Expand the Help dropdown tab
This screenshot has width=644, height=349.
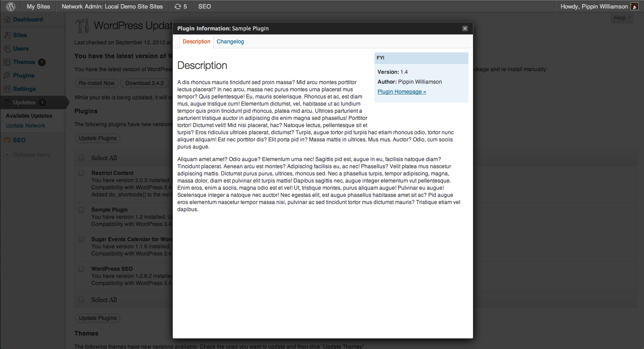point(622,18)
